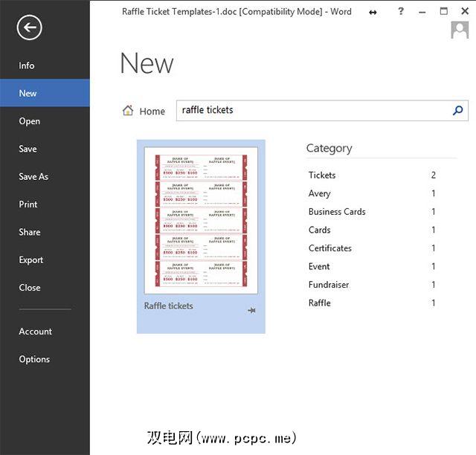The width and height of the screenshot is (476, 455).
Task: Click the double-arrow icon in title bar
Action: pyautogui.click(x=373, y=13)
